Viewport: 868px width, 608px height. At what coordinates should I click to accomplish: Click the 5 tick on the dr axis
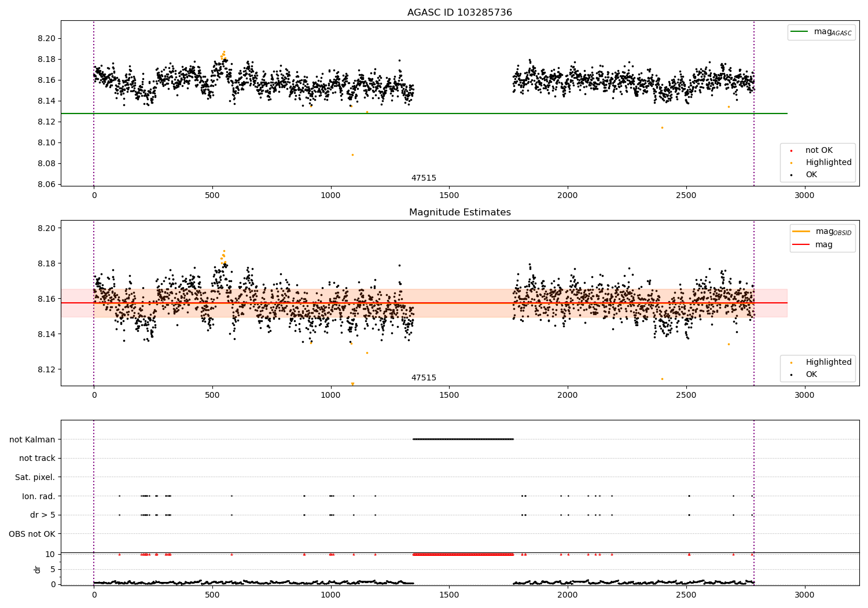(53, 570)
